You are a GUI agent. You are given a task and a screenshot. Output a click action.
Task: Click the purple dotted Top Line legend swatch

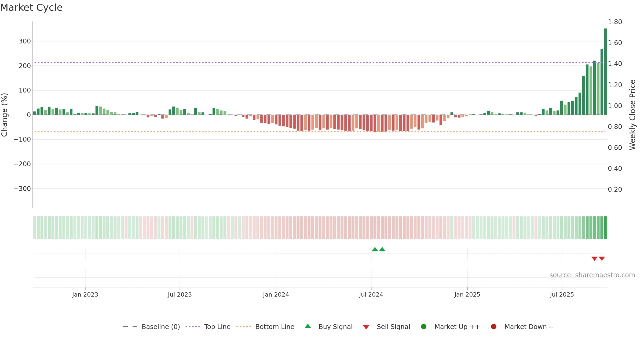pos(193,327)
